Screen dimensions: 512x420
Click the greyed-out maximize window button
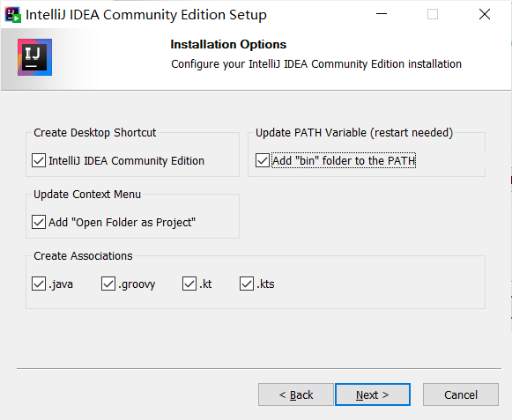click(433, 14)
